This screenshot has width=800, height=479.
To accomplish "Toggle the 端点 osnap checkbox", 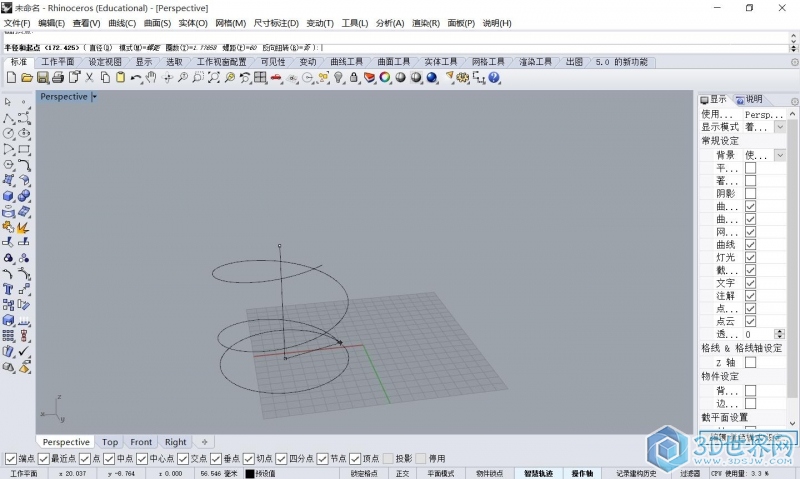I will click(10, 459).
